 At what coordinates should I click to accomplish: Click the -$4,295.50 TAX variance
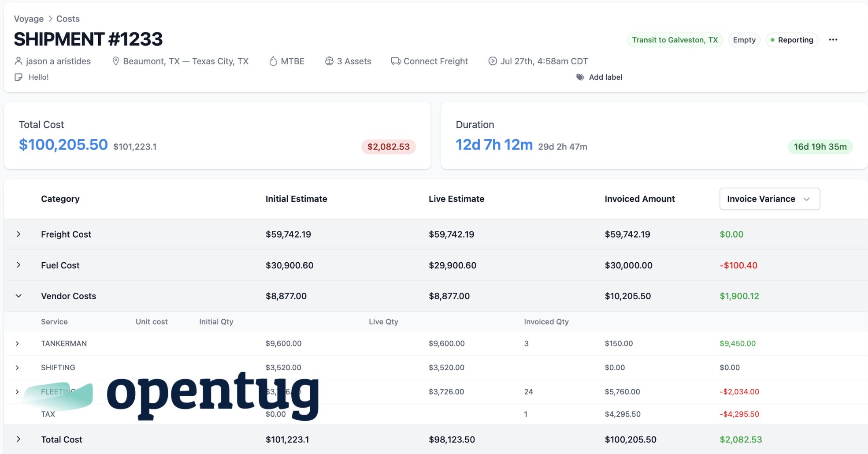tap(739, 414)
